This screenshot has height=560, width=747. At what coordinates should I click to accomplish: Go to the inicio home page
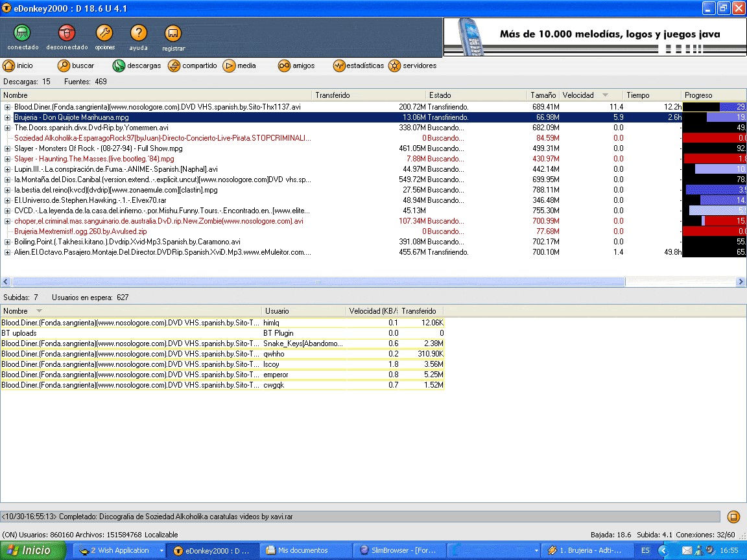(x=18, y=65)
